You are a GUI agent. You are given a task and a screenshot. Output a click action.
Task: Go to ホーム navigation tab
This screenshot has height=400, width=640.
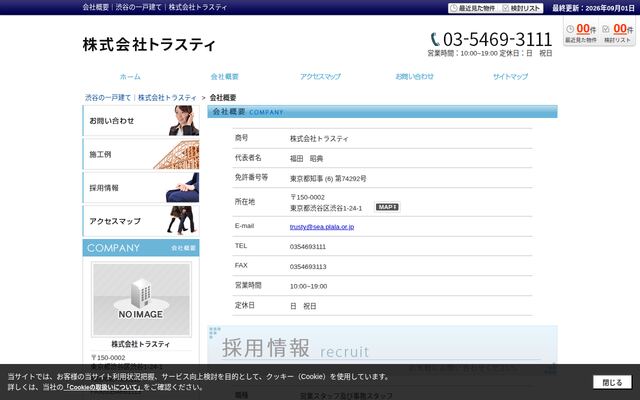coord(130,76)
